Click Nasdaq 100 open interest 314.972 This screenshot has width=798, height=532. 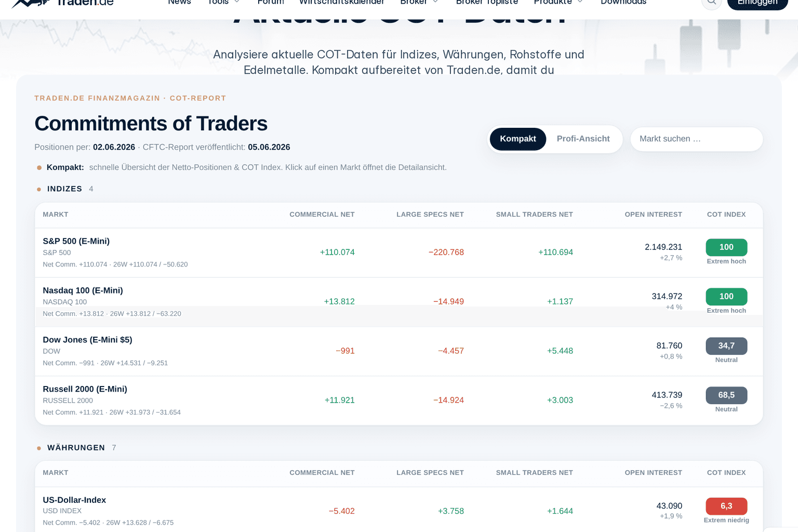click(x=667, y=297)
